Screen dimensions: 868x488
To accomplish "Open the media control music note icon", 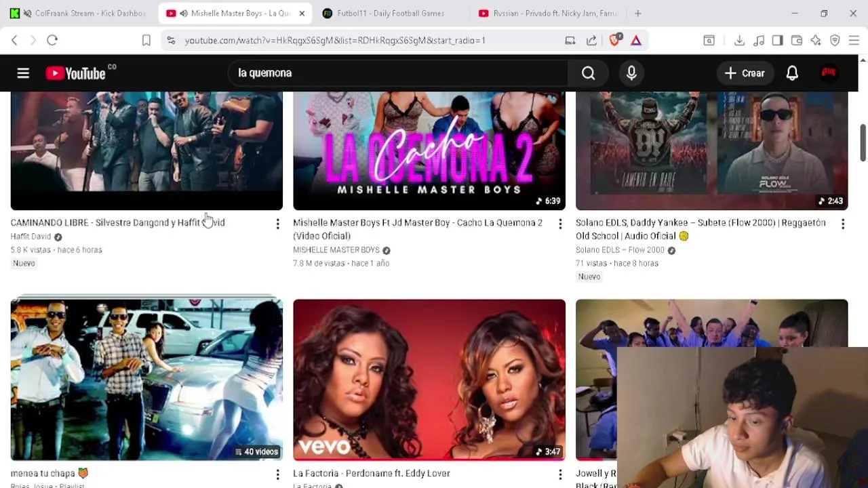I will tap(759, 41).
